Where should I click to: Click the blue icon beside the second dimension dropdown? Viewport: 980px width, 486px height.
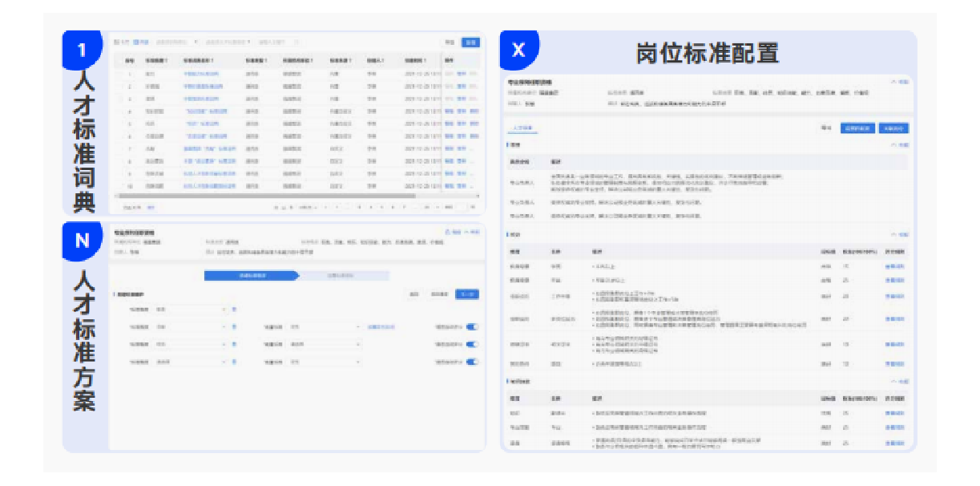click(234, 326)
